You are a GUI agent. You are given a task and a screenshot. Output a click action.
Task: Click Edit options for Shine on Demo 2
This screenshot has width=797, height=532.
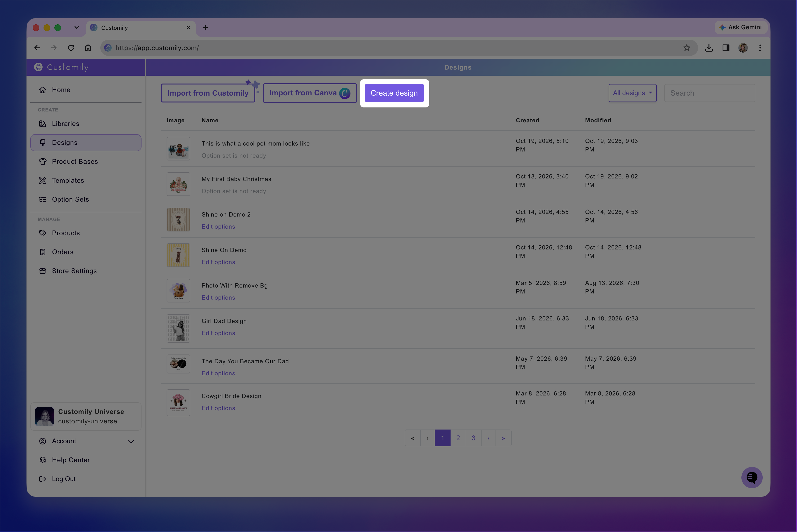tap(218, 227)
